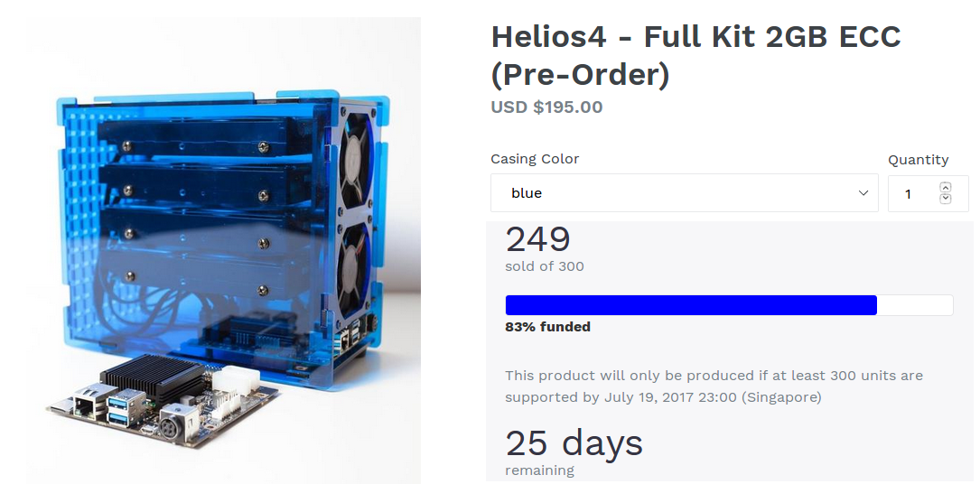Click the upper cooling fan in the photo
980x484 pixels.
(355, 163)
